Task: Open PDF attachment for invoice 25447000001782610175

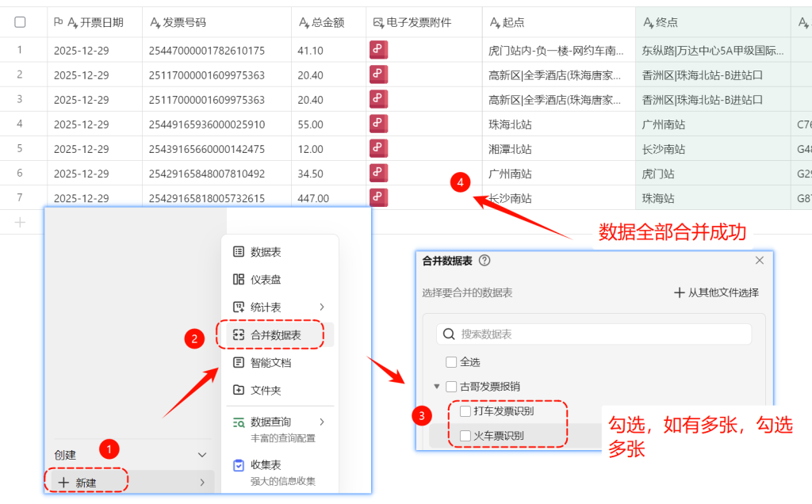Action: click(378, 50)
